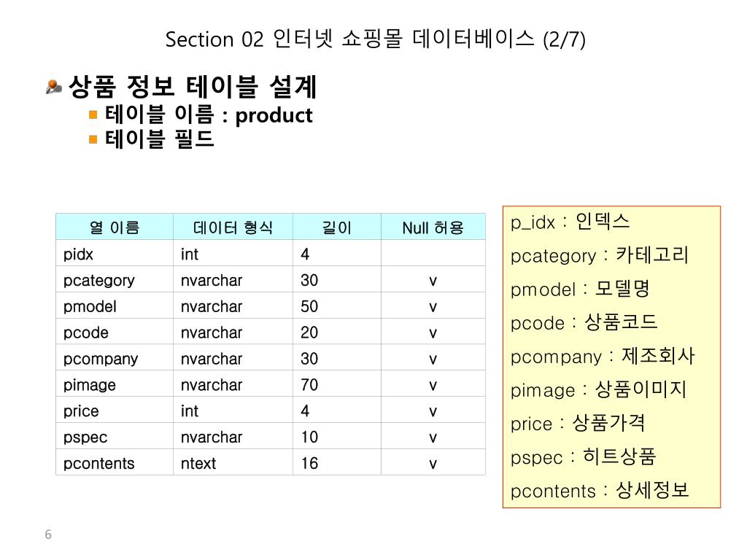Screen dimensions: 747x560
Task: Click the pspec : 히트상품 description line
Action: (x=583, y=456)
